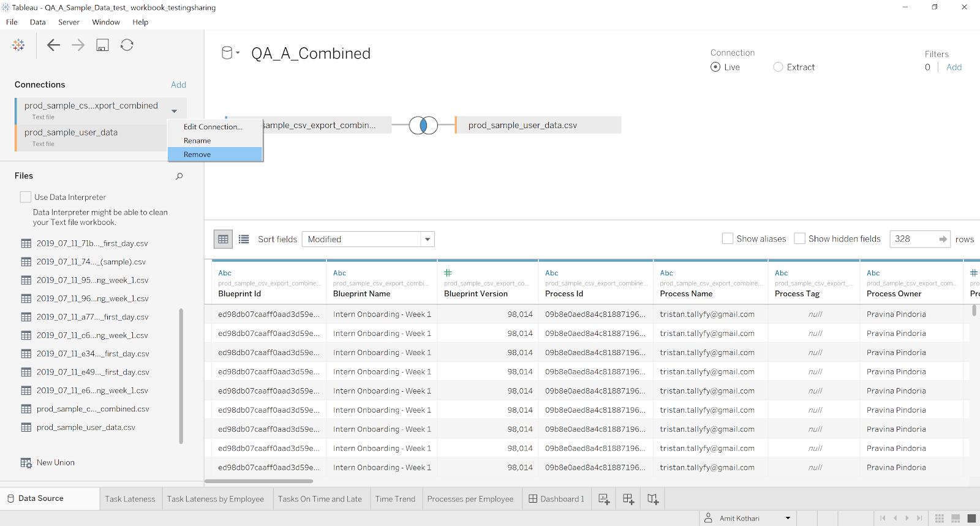The width and height of the screenshot is (980, 526).
Task: Click the Abc type icon above Process Owner
Action: coord(873,273)
